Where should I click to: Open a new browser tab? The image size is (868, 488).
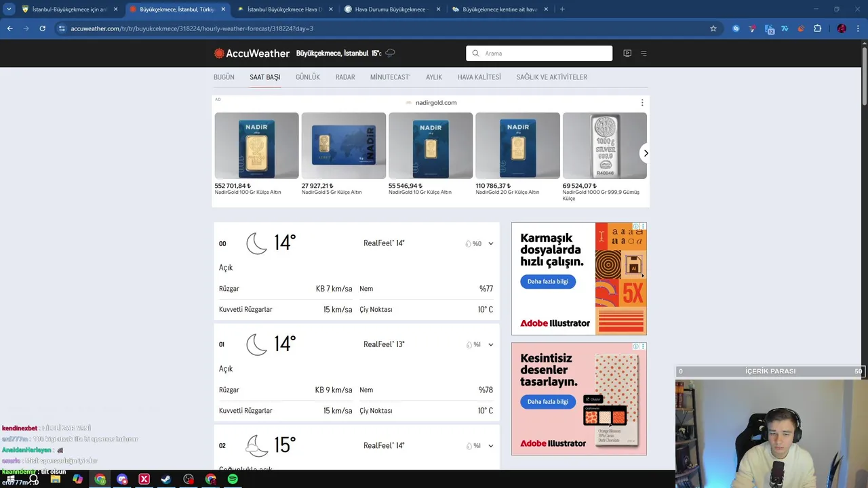coord(562,9)
